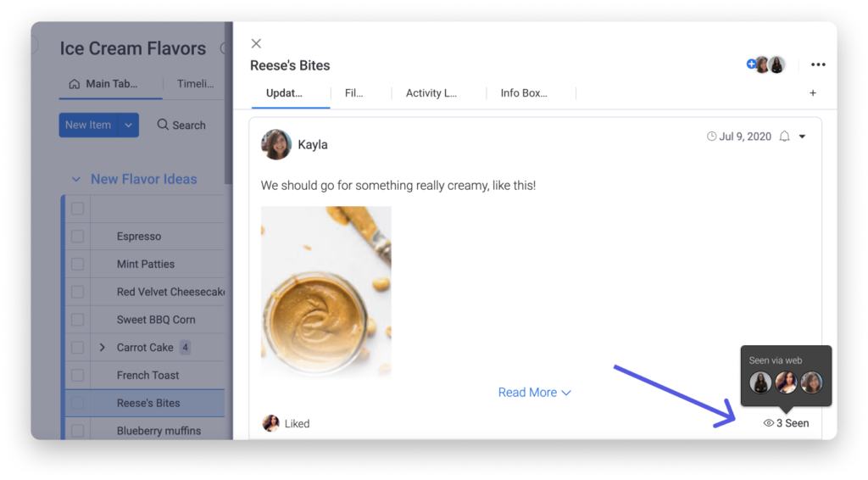This screenshot has height=480, width=868.
Task: Click the three-dots item options menu
Action: coord(818,64)
